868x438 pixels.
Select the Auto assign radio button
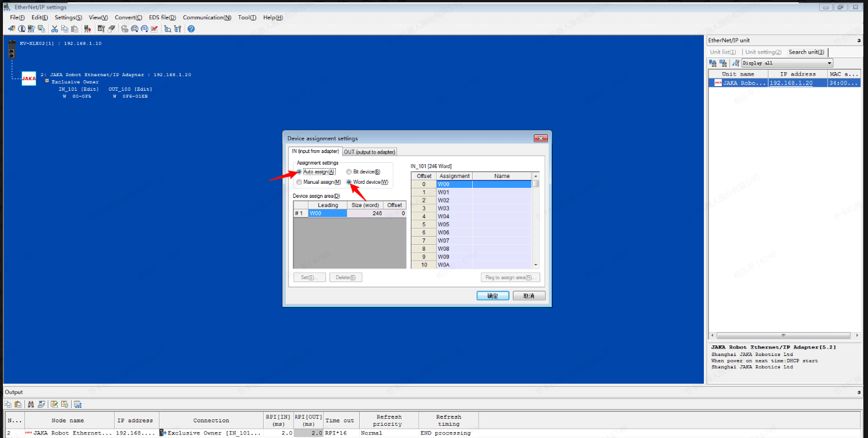[x=299, y=172]
